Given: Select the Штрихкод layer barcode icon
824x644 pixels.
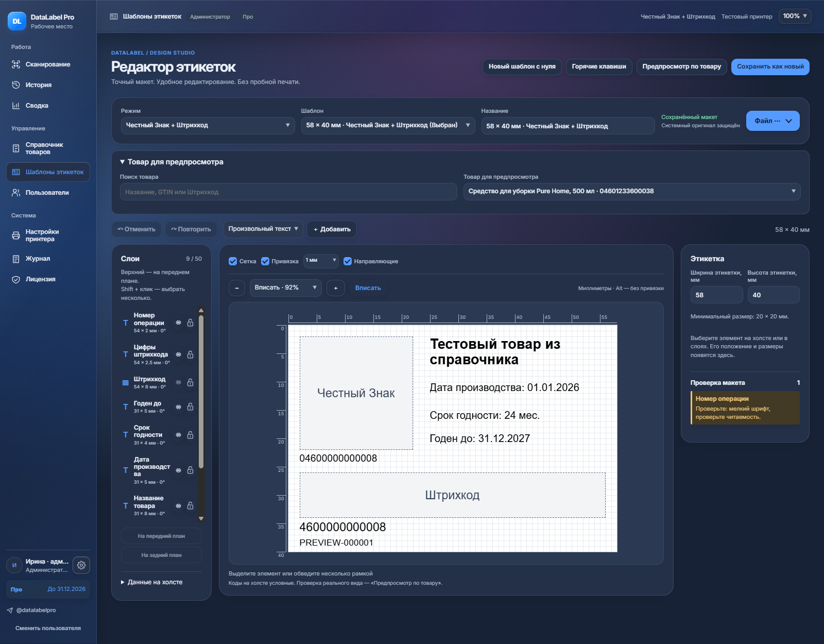Looking at the screenshot, I should pyautogui.click(x=125, y=383).
